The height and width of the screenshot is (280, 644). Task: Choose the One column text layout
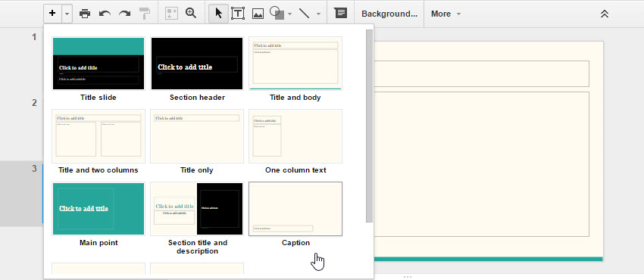(x=295, y=136)
